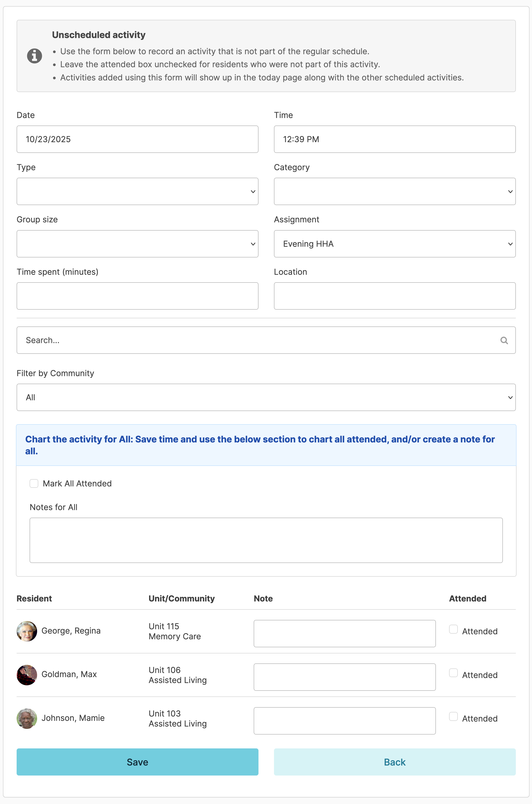The height and width of the screenshot is (804, 532).
Task: Click the Date field showing 10/23/2025
Action: coord(137,139)
